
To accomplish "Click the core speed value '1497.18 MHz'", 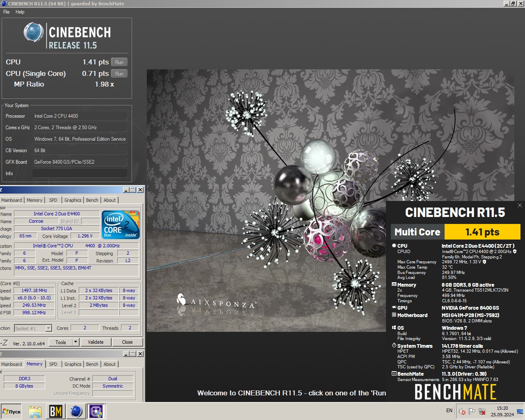I will coord(34,290).
